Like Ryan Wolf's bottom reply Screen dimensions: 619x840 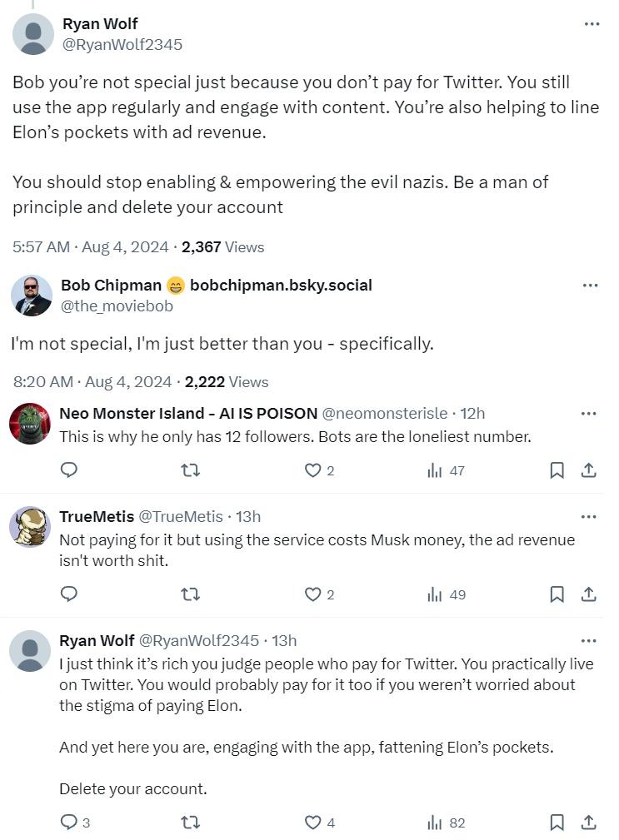click(313, 823)
